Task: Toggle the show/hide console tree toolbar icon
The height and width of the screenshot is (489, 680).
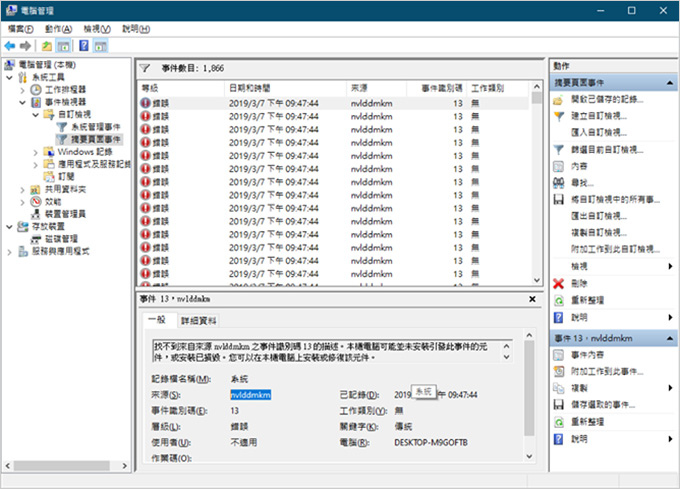Action: click(x=63, y=46)
